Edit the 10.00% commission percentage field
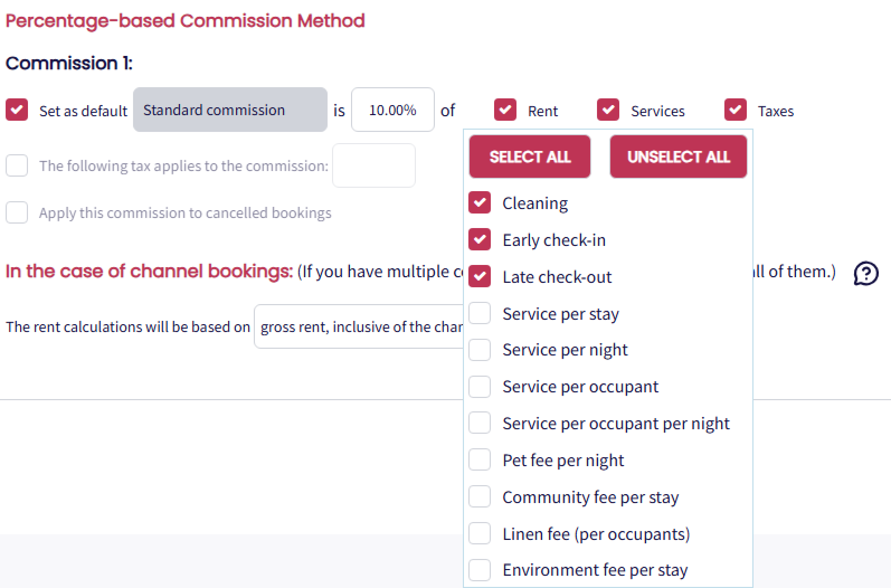Image resolution: width=891 pixels, height=588 pixels. pyautogui.click(x=392, y=110)
